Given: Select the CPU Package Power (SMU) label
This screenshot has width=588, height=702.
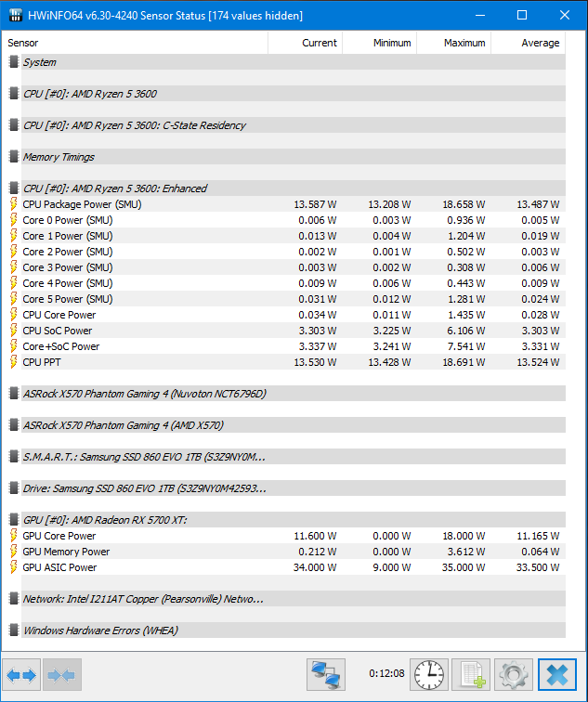Looking at the screenshot, I should (82, 204).
